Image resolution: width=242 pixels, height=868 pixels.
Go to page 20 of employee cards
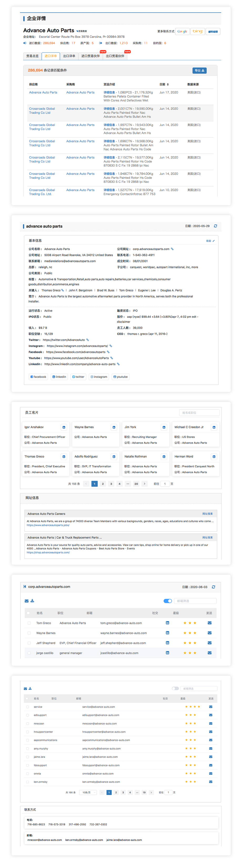[x=136, y=484]
